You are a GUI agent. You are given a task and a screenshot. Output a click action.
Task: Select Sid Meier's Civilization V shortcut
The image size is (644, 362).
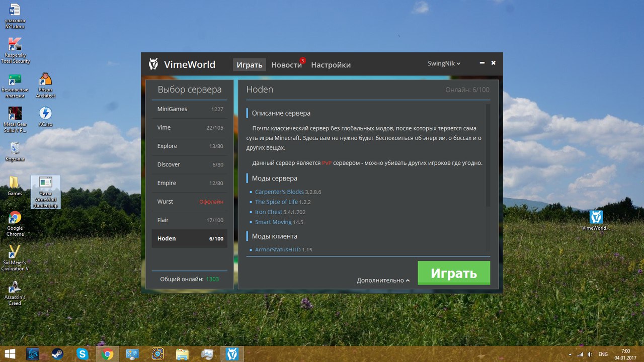pos(15,258)
